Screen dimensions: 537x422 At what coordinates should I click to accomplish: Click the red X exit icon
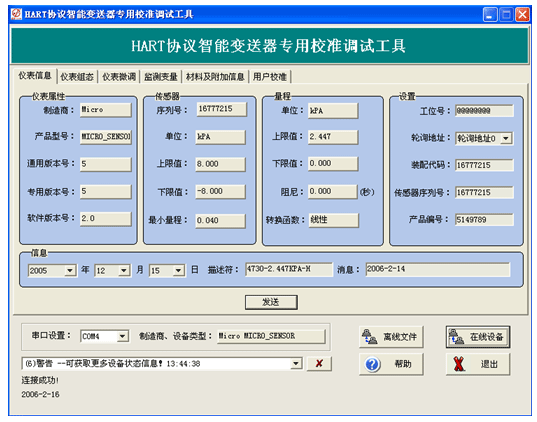click(x=459, y=364)
